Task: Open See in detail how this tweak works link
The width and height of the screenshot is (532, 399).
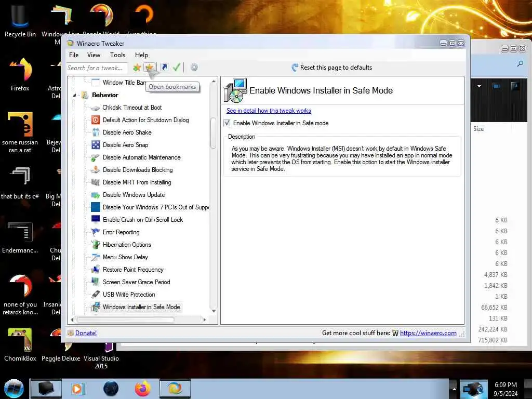Action: 269,111
